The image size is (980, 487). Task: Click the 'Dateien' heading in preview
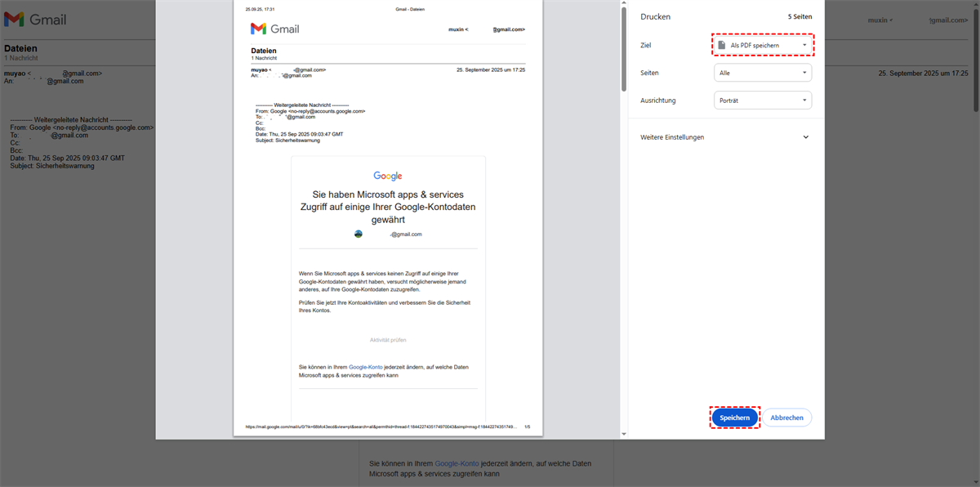point(264,51)
